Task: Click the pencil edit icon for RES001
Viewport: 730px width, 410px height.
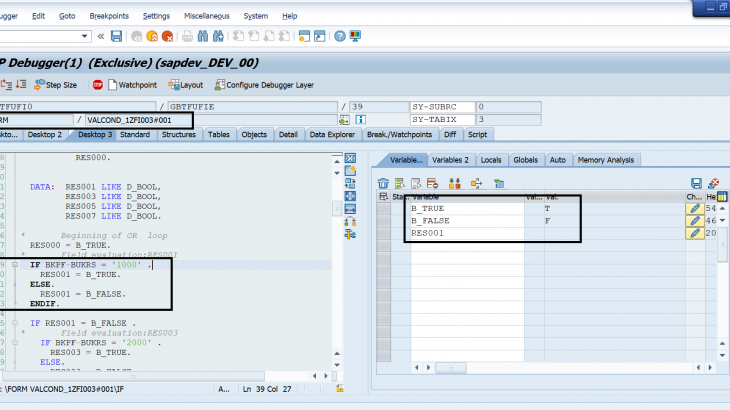Action: [x=695, y=233]
